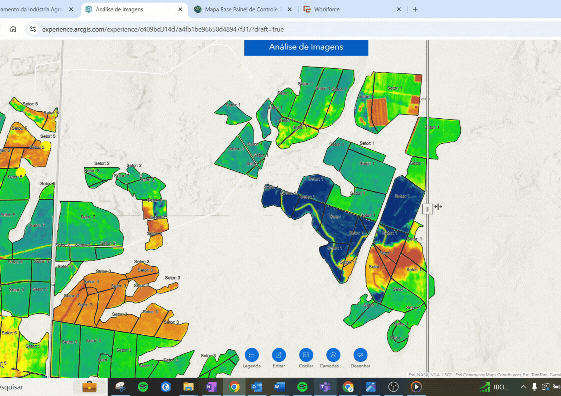
Task: Open Outlook from the taskbar
Action: point(257,387)
